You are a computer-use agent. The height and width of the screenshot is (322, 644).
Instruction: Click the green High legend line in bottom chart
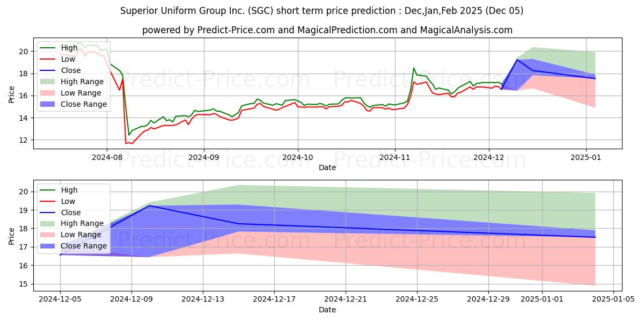(x=48, y=190)
